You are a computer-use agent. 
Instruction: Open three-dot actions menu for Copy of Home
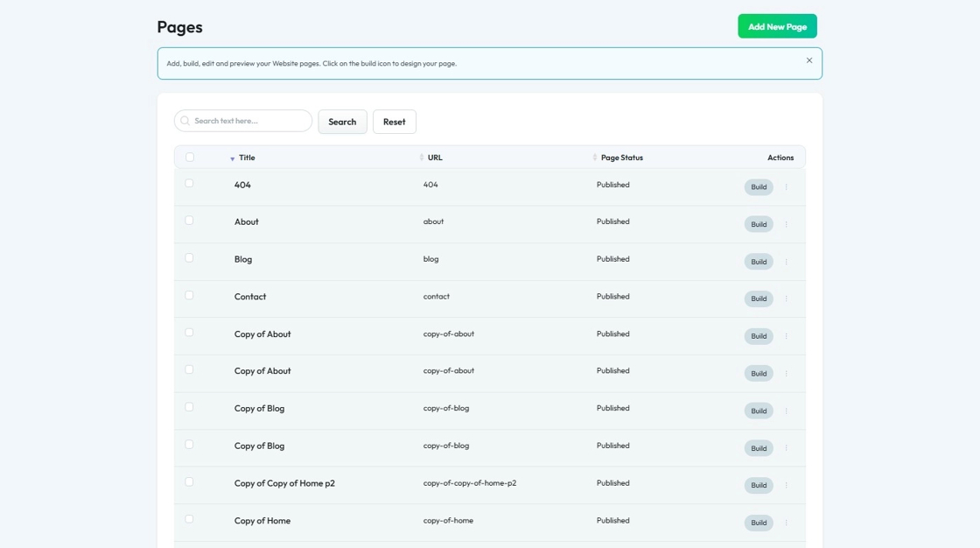click(786, 523)
